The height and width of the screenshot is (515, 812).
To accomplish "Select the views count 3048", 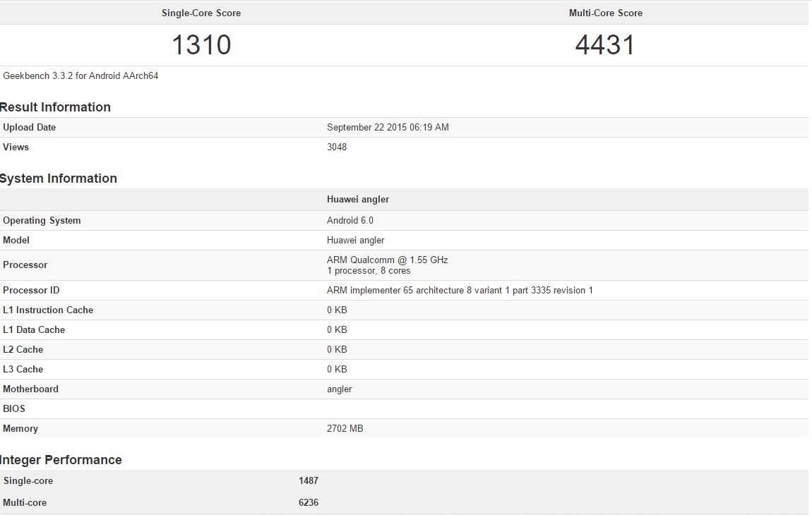I will [337, 147].
